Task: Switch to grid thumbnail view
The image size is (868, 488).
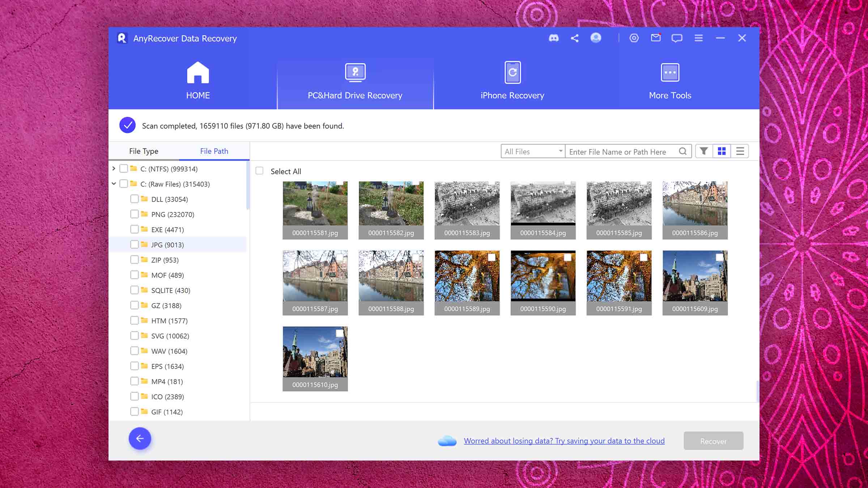Action: (x=722, y=151)
